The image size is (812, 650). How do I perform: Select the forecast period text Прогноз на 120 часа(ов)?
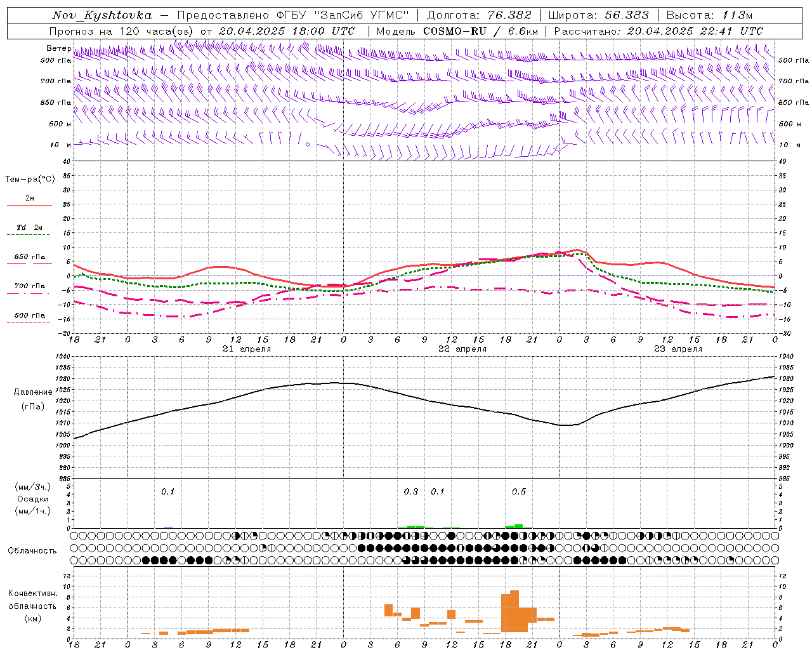click(121, 31)
